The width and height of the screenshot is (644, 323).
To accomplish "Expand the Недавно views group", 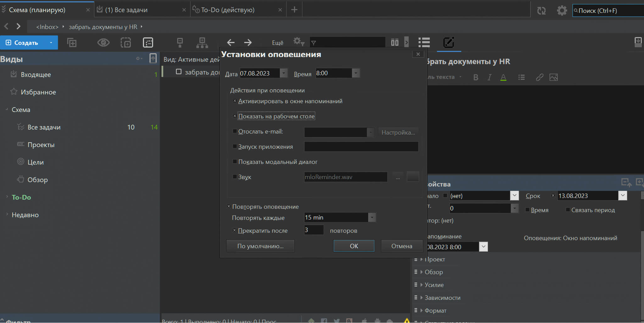I will [x=7, y=214].
